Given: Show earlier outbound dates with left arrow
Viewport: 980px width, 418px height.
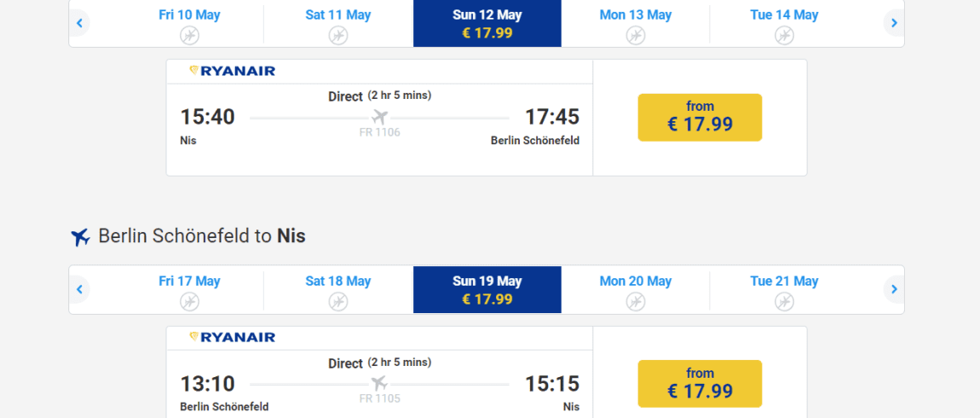Looking at the screenshot, I should click(79, 23).
